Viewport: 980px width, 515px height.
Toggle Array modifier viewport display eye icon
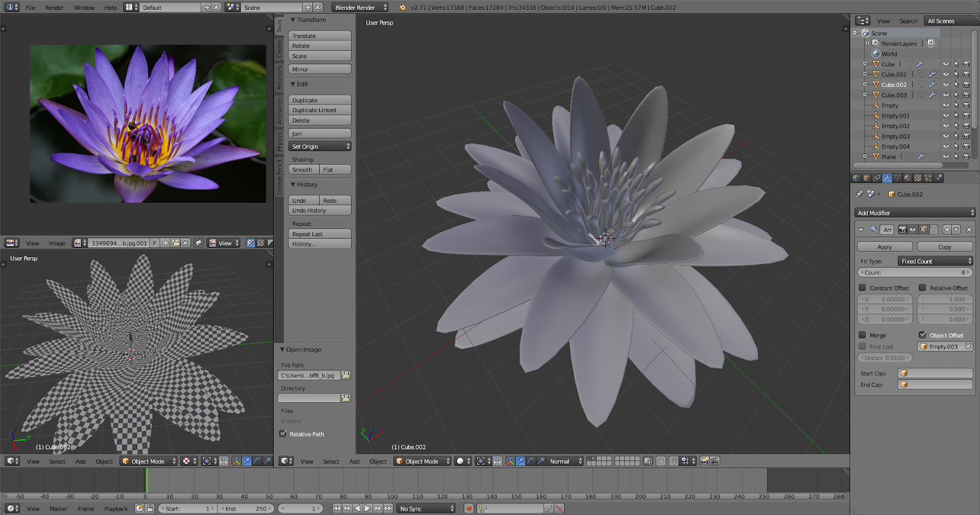(x=913, y=230)
